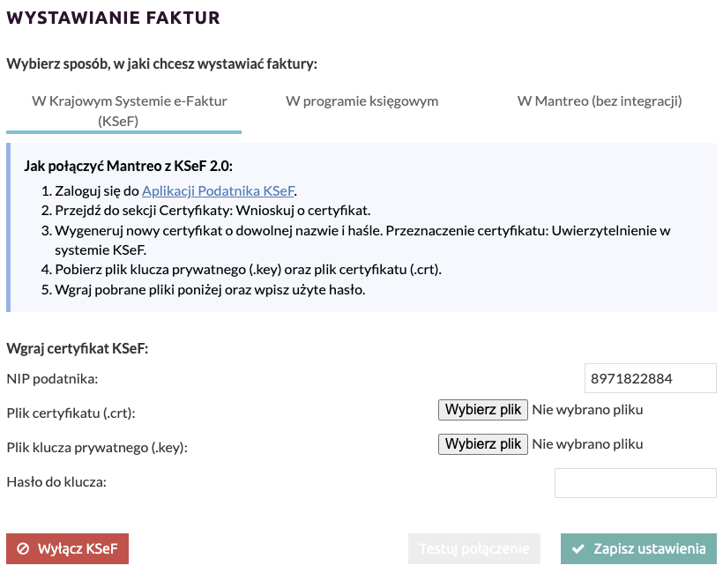
Task: Click the 'NIP podatnika:' label
Action: point(52,379)
